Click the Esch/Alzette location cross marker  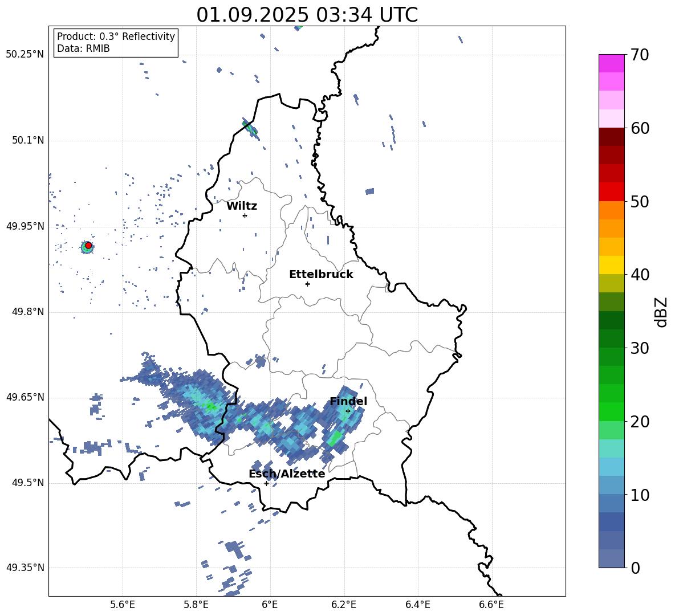click(x=266, y=483)
